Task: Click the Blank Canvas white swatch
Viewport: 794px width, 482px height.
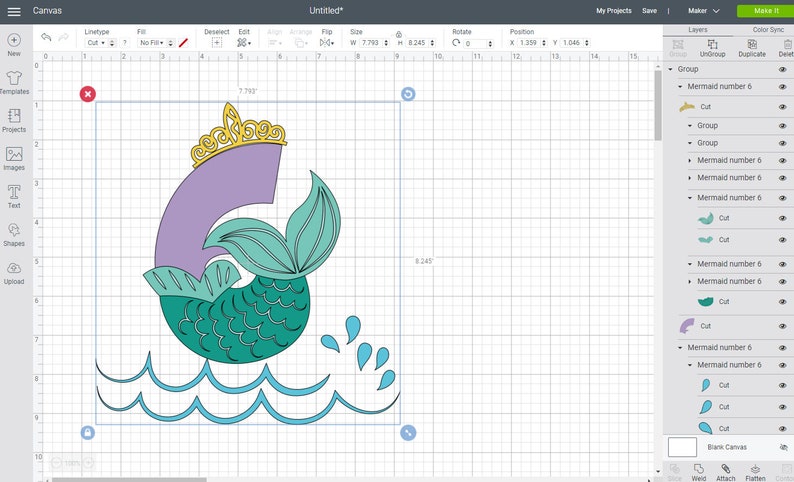Action: pyautogui.click(x=682, y=447)
